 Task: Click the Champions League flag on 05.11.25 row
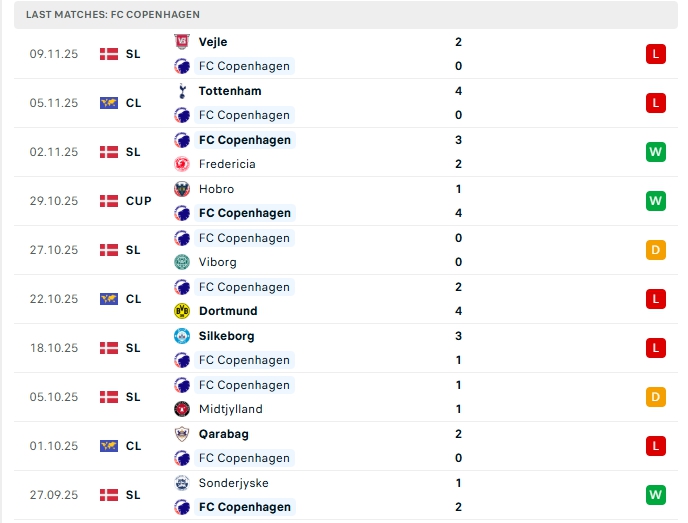tap(109, 103)
